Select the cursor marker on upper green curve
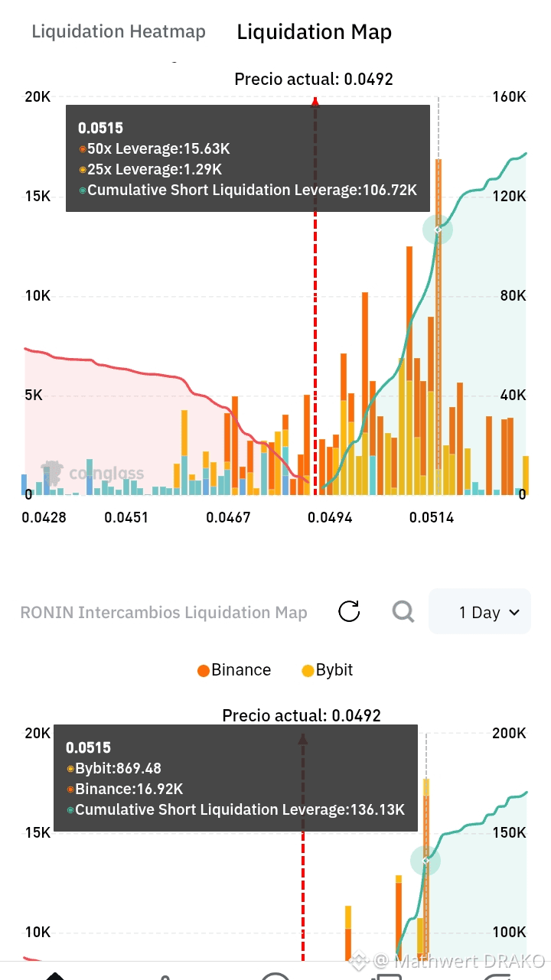Screen dimensions: 551x980 pos(438,230)
